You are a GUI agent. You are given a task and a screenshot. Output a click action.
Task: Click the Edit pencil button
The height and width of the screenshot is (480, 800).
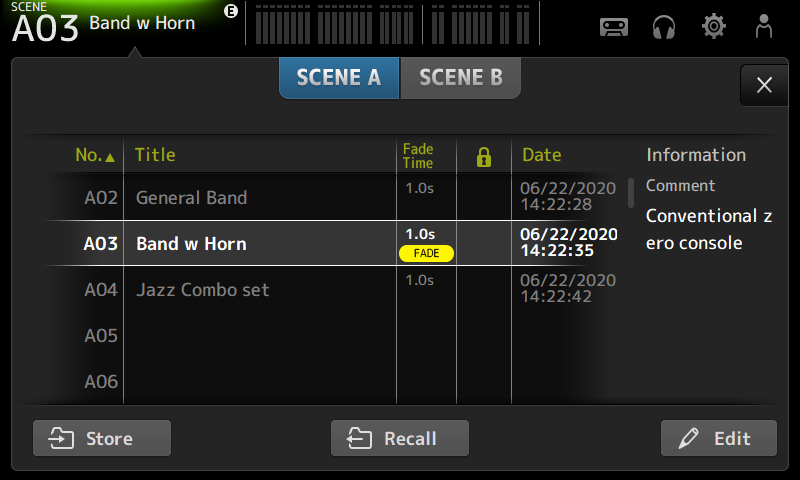pyautogui.click(x=718, y=439)
